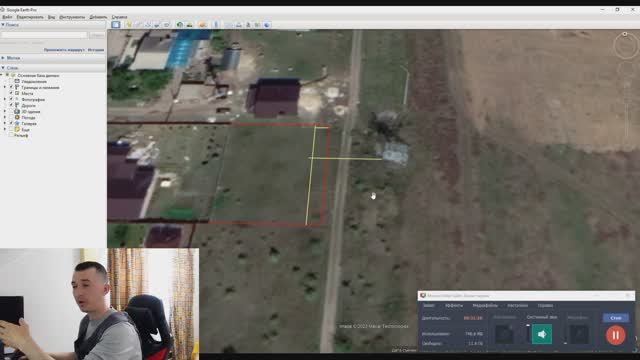Uncheck Границы и названия layer
Screen dimensions: 640x360
pos(11,87)
